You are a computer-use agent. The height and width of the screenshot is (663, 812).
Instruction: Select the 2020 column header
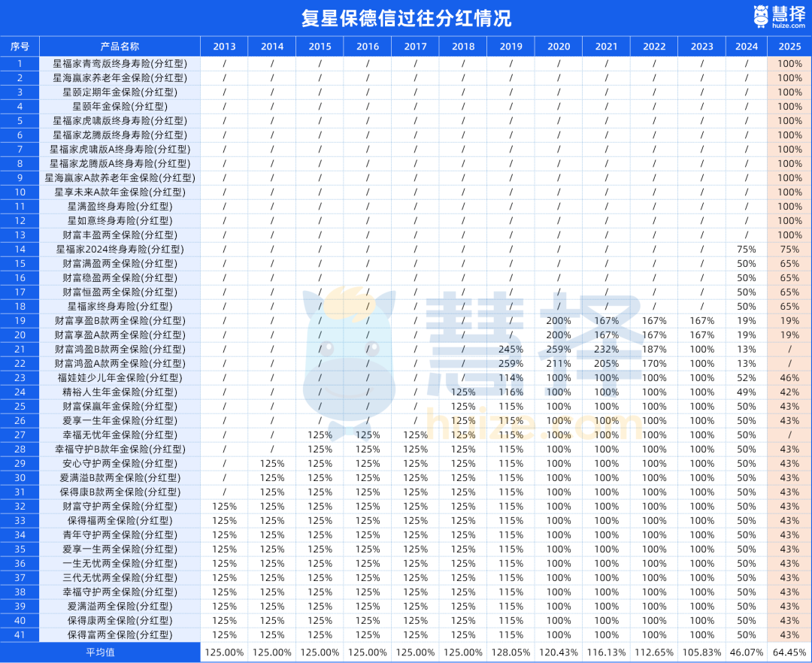[559, 47]
